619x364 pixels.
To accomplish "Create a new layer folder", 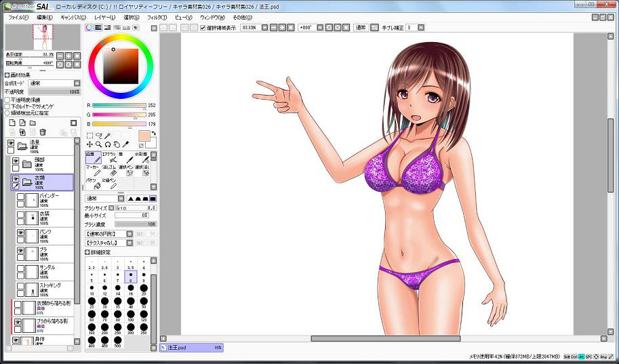I will [x=33, y=123].
